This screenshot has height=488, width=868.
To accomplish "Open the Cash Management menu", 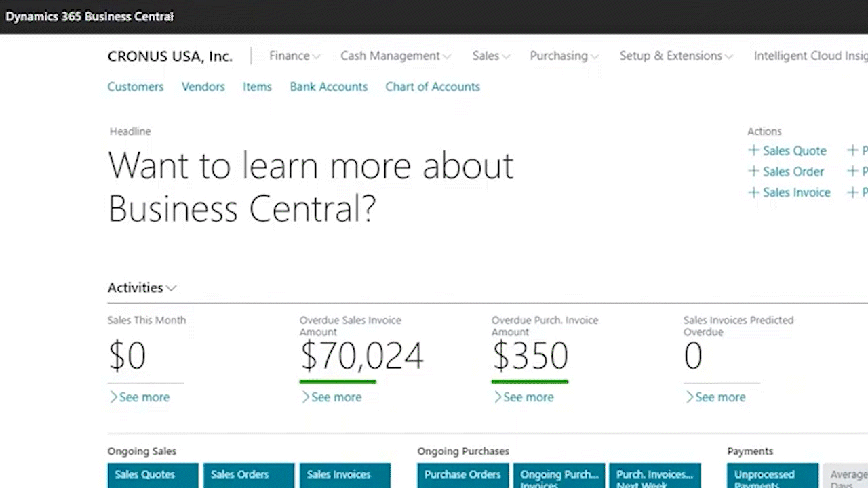I will point(395,56).
